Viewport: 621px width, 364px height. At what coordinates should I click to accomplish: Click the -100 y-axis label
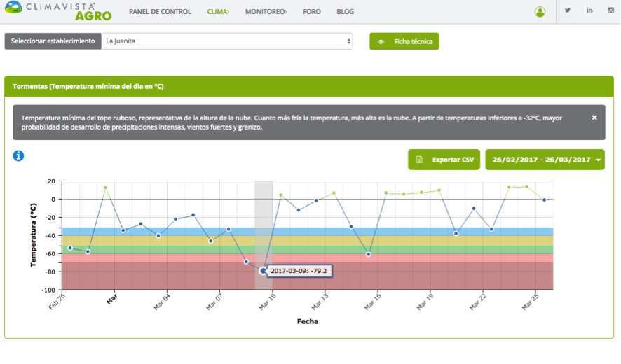point(48,290)
